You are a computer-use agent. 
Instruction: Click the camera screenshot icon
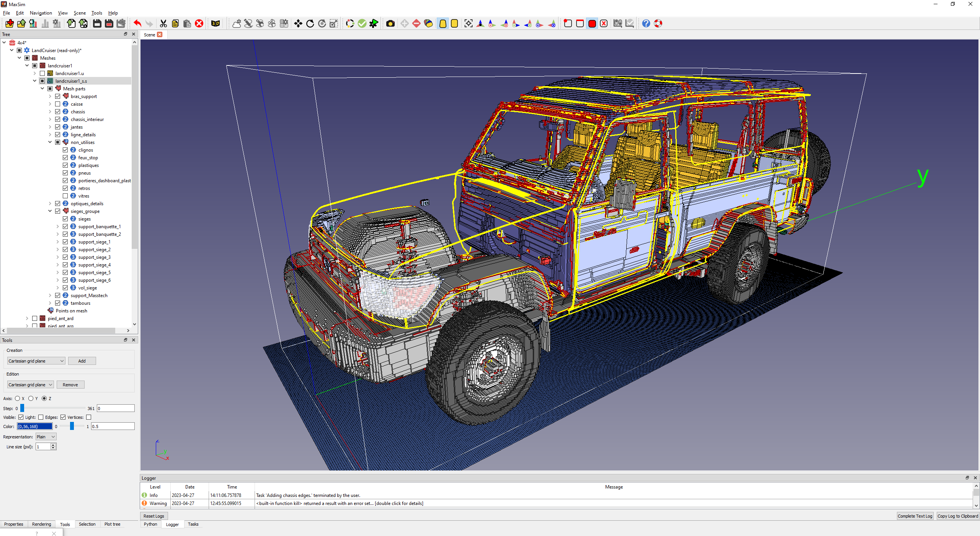390,24
